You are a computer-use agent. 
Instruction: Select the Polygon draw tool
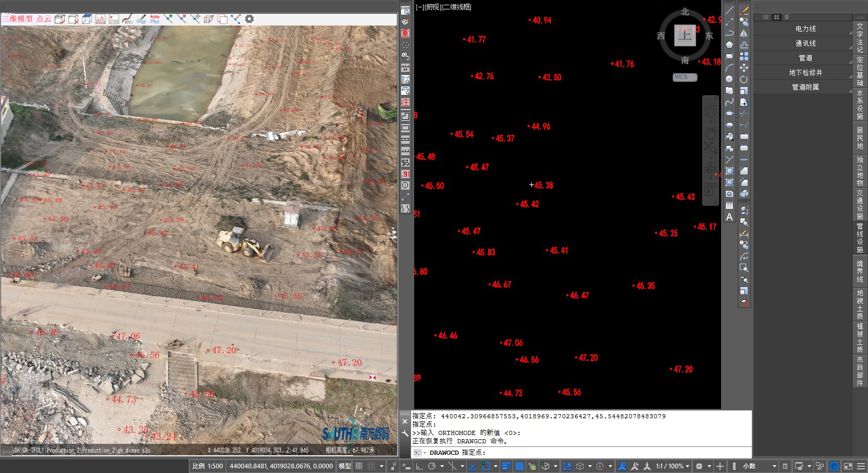(x=729, y=45)
